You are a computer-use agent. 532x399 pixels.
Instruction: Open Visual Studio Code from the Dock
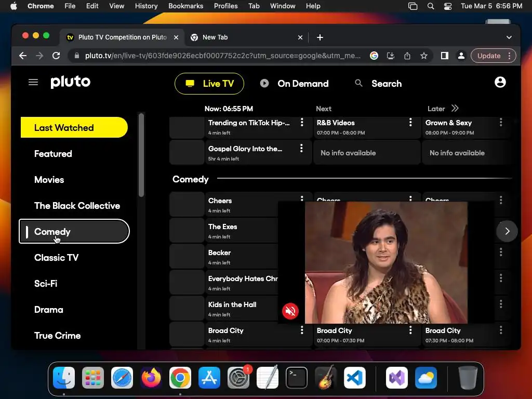coord(354,378)
